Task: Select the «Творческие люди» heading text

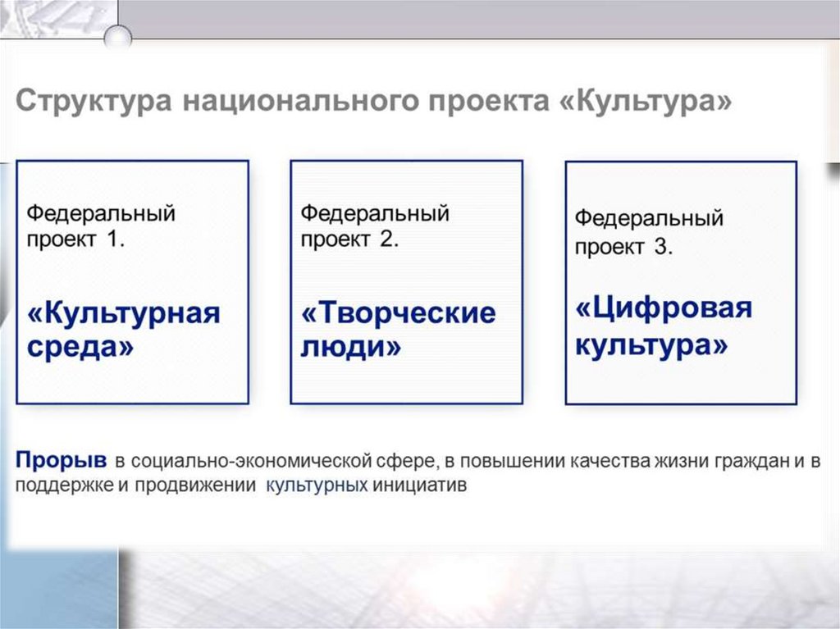Action: tap(398, 330)
